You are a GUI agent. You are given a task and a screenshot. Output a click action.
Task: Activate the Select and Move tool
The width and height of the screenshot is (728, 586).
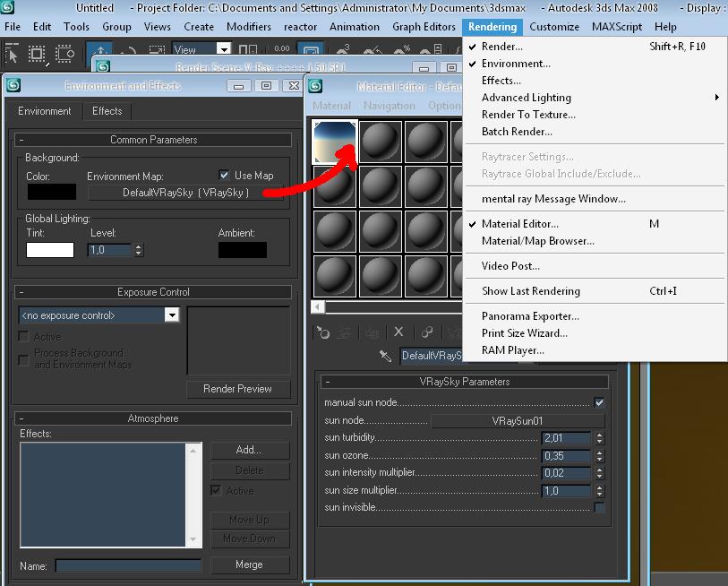99,48
